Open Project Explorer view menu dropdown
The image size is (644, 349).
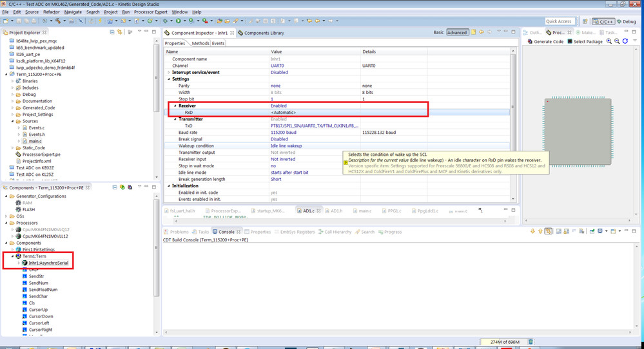[139, 32]
